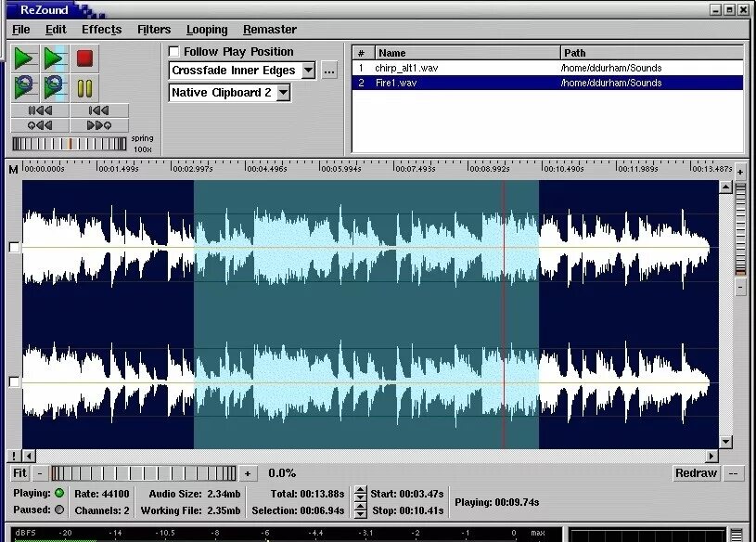The image size is (756, 542).
Task: Click the vertical scrollbar down arrow
Action: coord(725,442)
